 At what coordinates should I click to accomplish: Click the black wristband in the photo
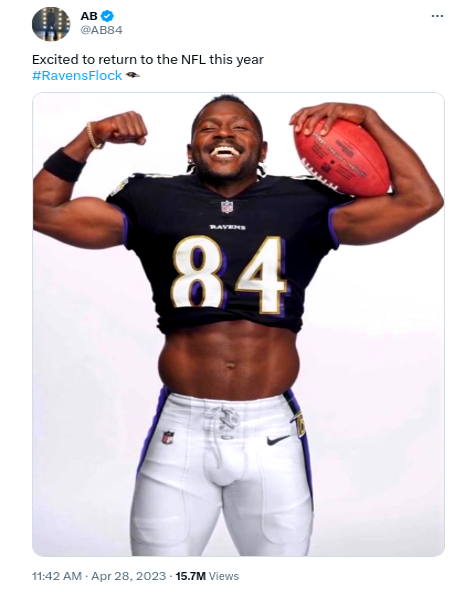point(64,165)
